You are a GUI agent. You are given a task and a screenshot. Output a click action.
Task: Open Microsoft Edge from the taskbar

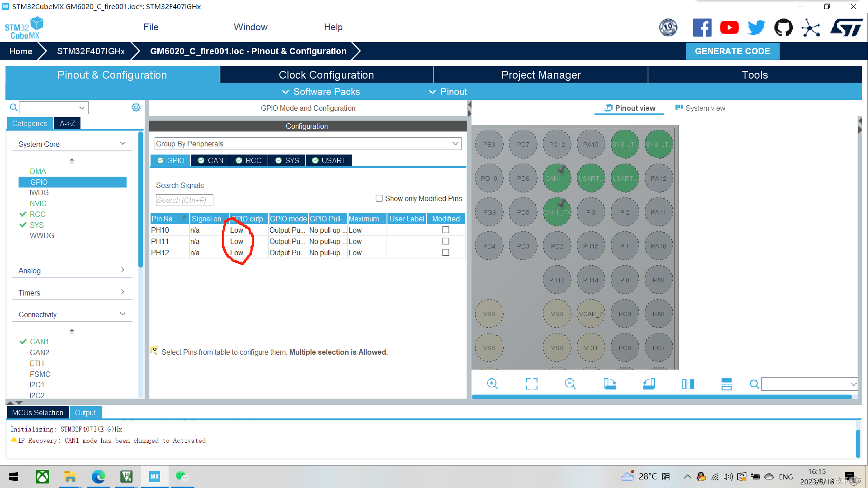(x=98, y=476)
